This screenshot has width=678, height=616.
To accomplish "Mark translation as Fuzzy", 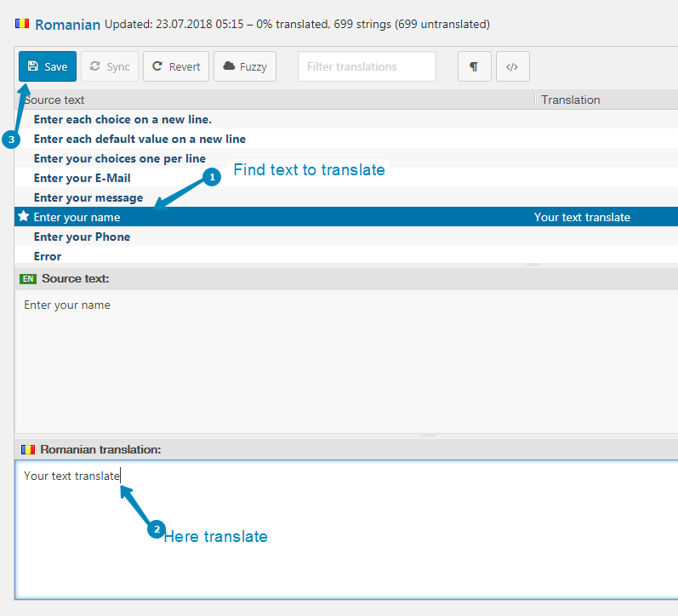I will [x=245, y=66].
